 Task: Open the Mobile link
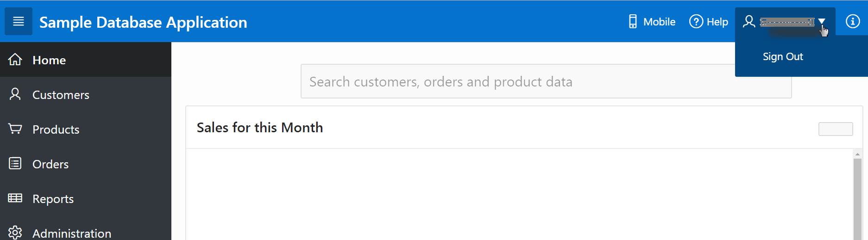coord(659,22)
